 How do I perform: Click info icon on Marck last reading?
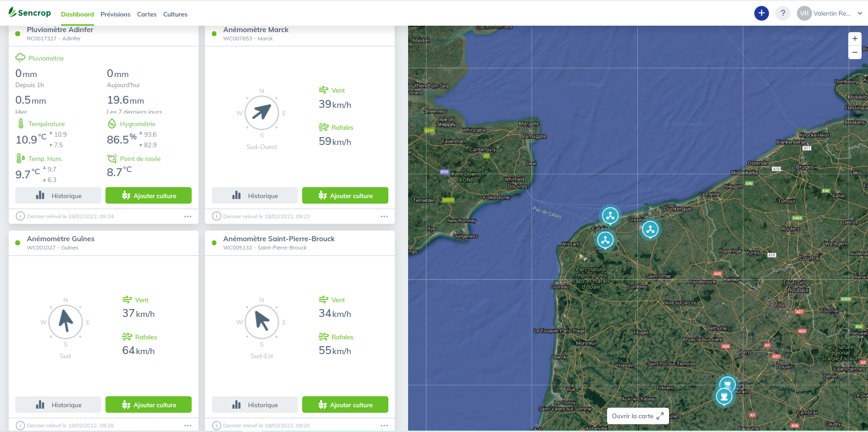217,216
